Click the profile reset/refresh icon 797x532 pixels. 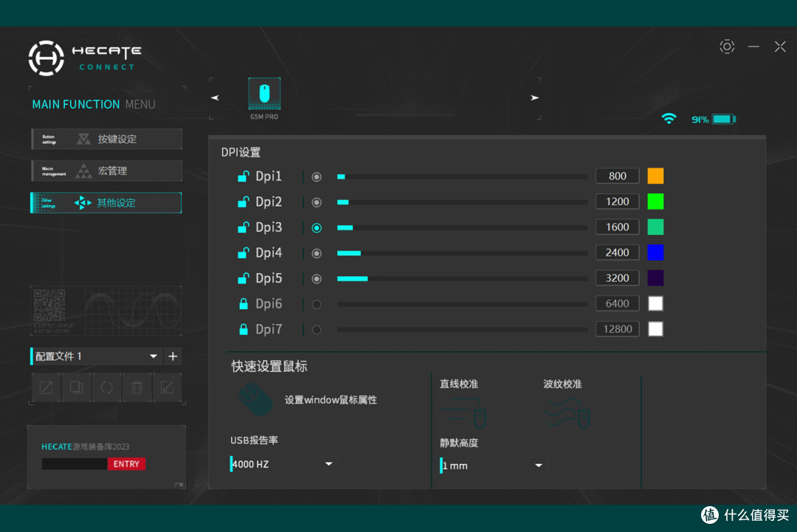pos(107,387)
